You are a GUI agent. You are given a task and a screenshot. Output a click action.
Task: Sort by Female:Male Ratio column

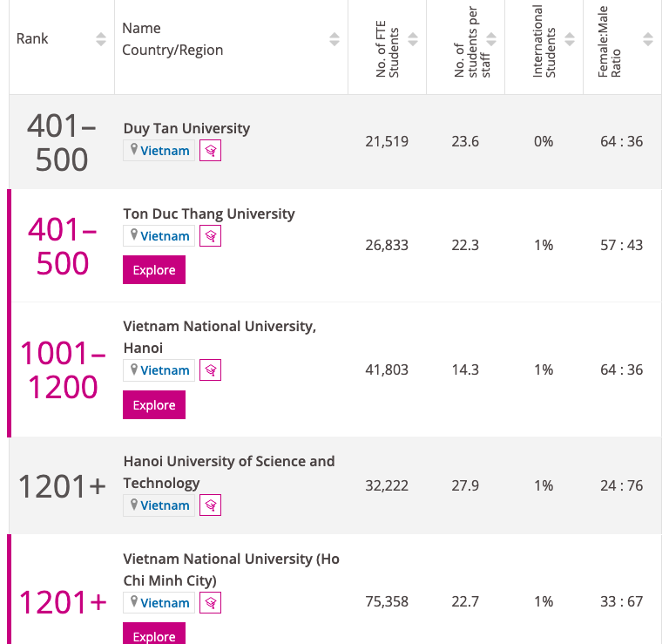click(647, 39)
